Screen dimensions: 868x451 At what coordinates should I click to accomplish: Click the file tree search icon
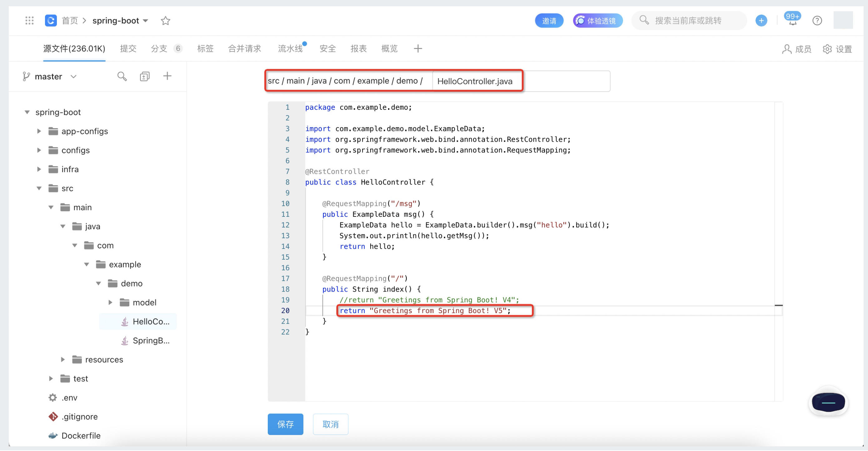click(x=122, y=77)
